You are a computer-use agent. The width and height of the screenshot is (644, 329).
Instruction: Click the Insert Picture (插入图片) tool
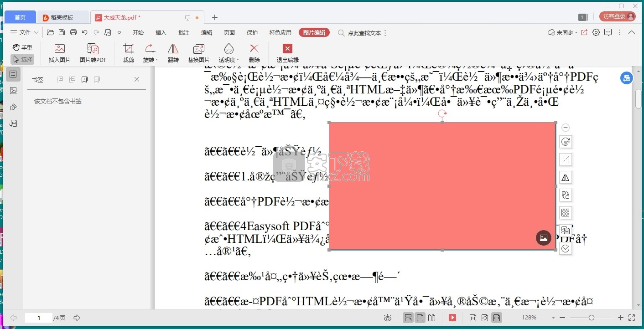[60, 54]
